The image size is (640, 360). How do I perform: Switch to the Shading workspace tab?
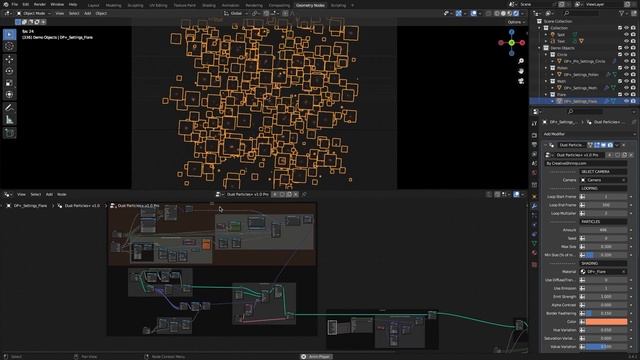coord(209,5)
